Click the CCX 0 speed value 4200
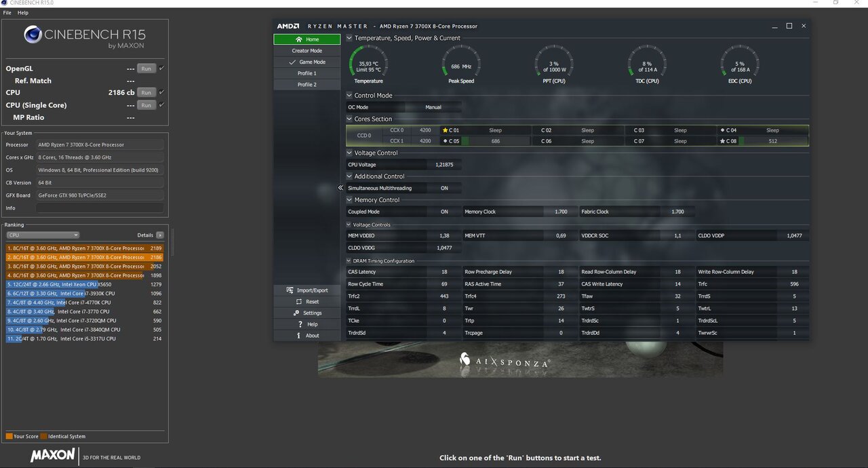The image size is (868, 468). (x=425, y=130)
